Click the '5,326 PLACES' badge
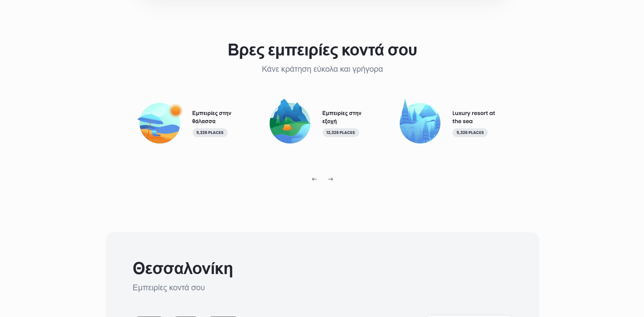This screenshot has height=317, width=644. coord(470,133)
